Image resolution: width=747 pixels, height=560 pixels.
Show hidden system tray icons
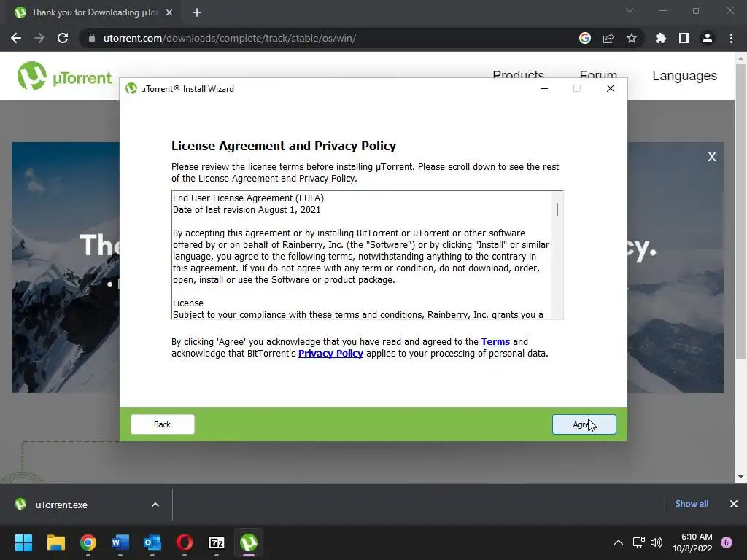pos(619,542)
